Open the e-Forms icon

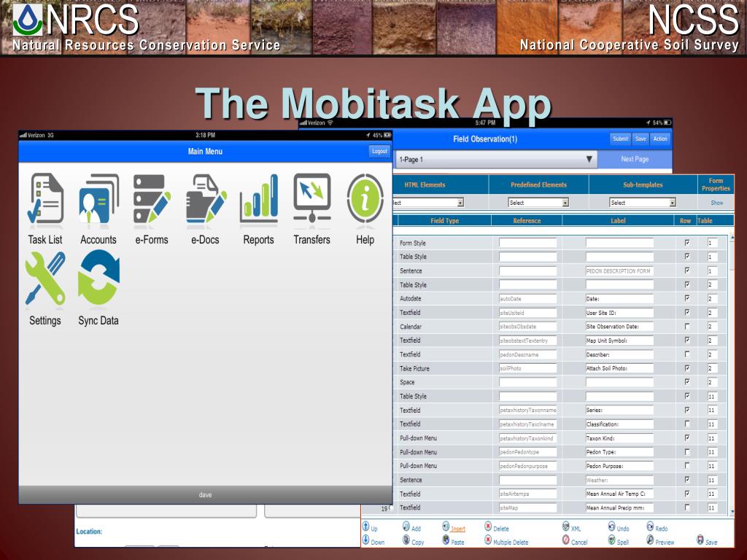point(152,198)
